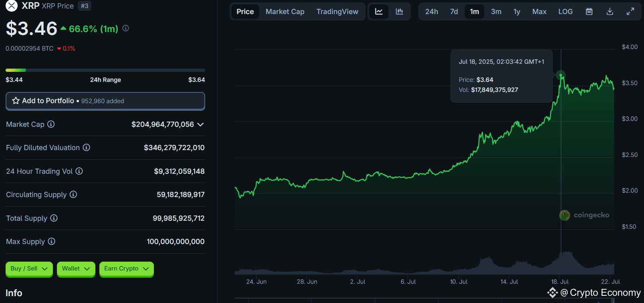The width and height of the screenshot is (644, 303).
Task: Show 24 Hour Trading Vol info icon
Action: [x=79, y=171]
